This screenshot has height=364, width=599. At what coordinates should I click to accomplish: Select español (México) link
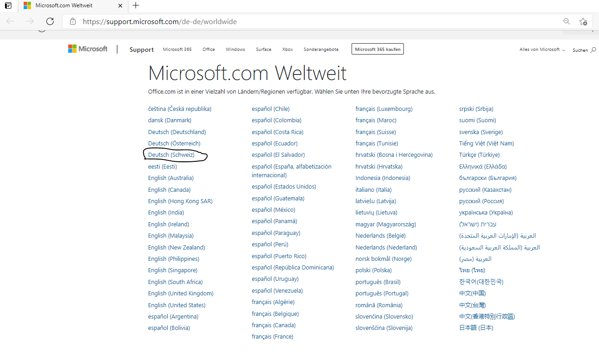coord(273,210)
